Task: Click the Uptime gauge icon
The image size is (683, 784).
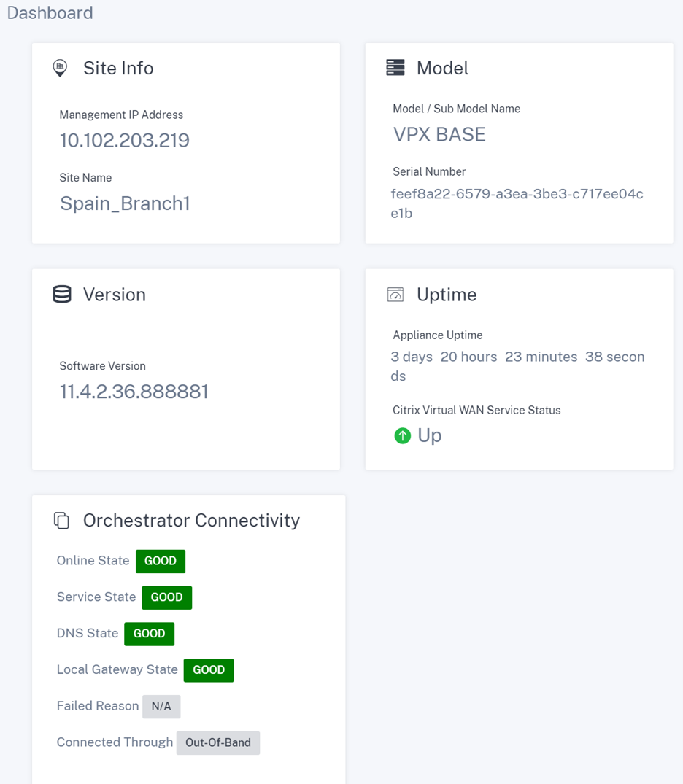Action: [x=395, y=295]
